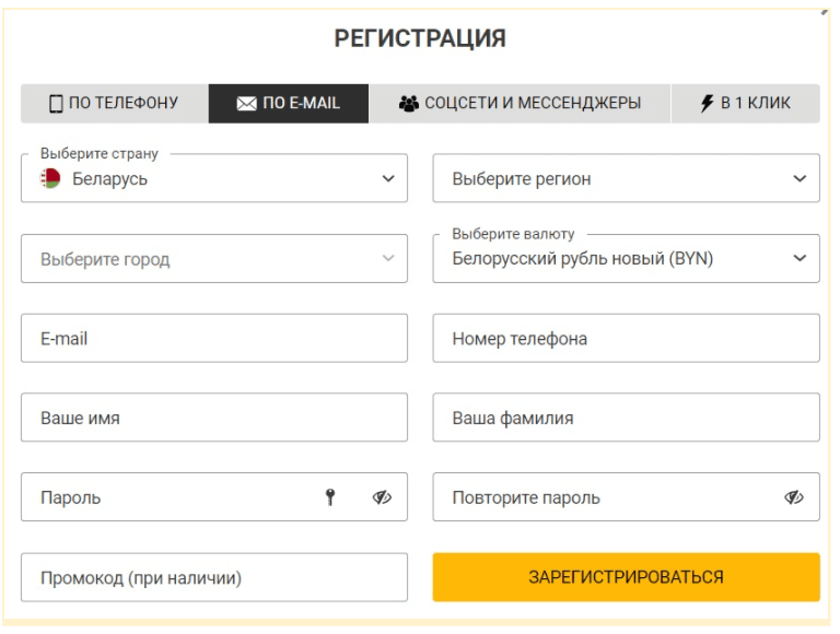Click the Ваше имя field
The height and width of the screenshot is (634, 840).
(214, 418)
